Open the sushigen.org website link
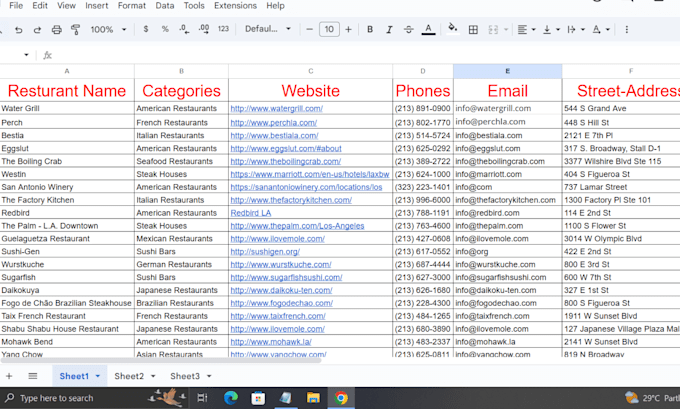 coord(265,252)
